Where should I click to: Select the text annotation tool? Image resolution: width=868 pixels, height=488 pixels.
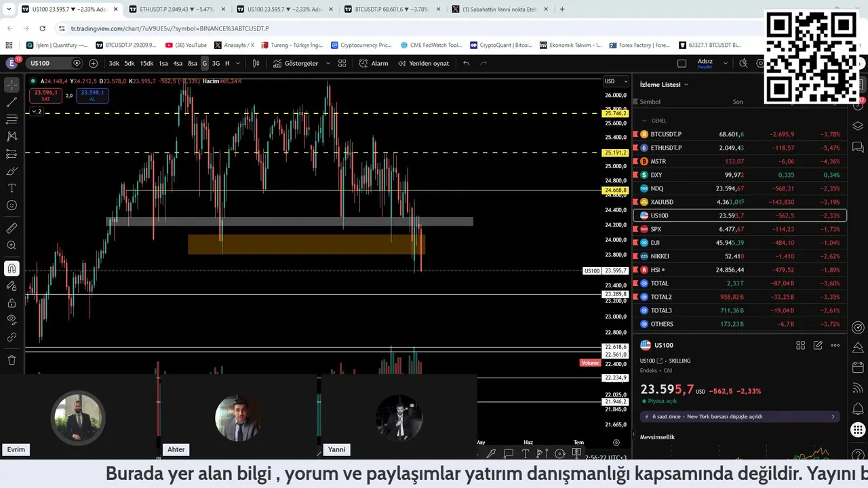(12, 188)
